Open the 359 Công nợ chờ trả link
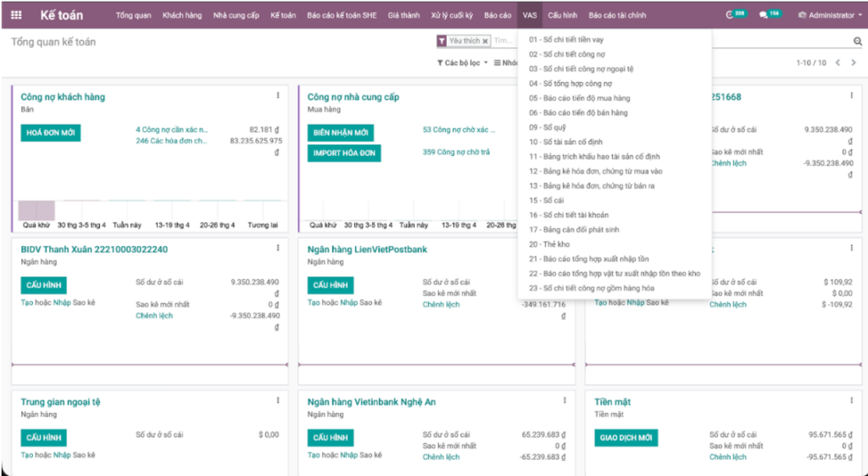Screen dimensions: 868x476 (x=456, y=153)
